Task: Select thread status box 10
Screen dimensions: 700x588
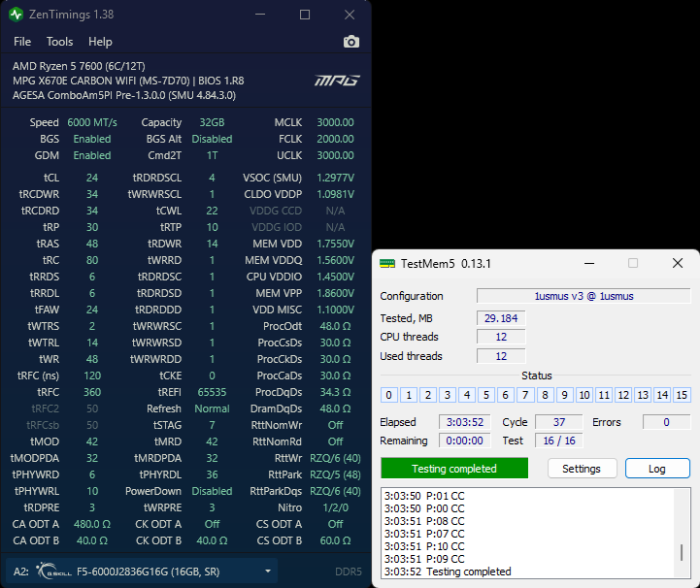Action: (x=584, y=395)
